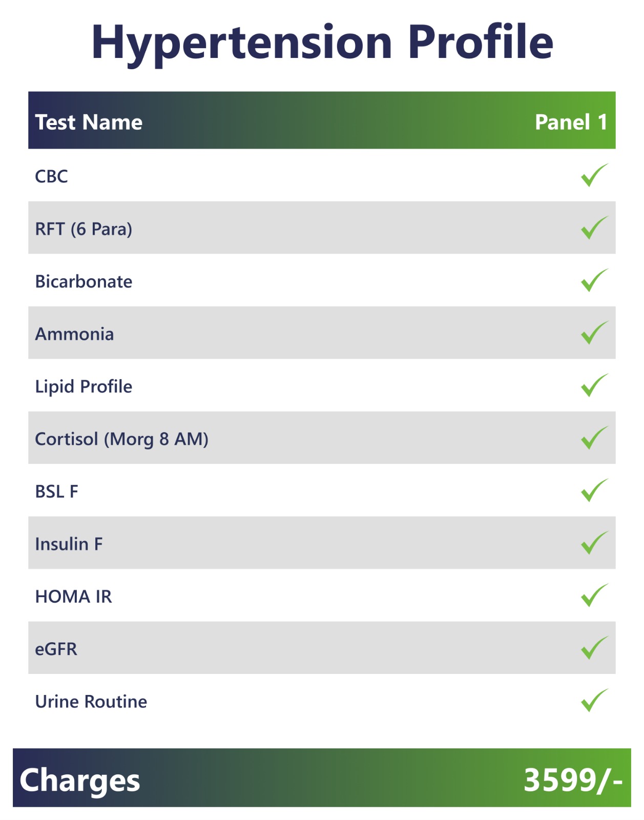
Task: Click the Cortisol (Morg 8 AM) text
Action: click(x=121, y=440)
